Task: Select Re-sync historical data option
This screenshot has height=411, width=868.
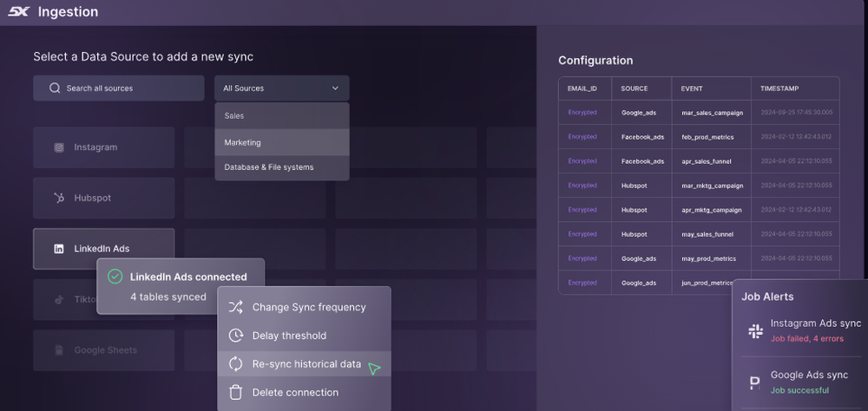Action: coord(304,364)
